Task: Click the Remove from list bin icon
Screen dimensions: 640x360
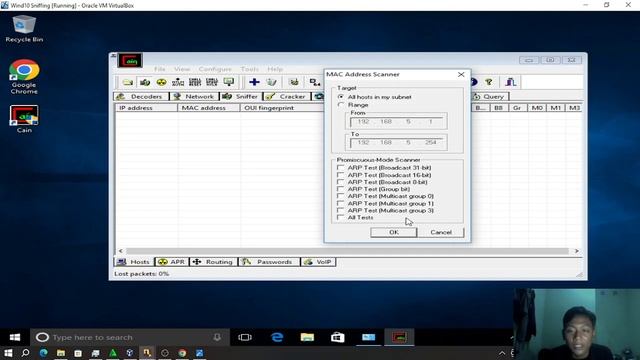Action: coord(271,82)
